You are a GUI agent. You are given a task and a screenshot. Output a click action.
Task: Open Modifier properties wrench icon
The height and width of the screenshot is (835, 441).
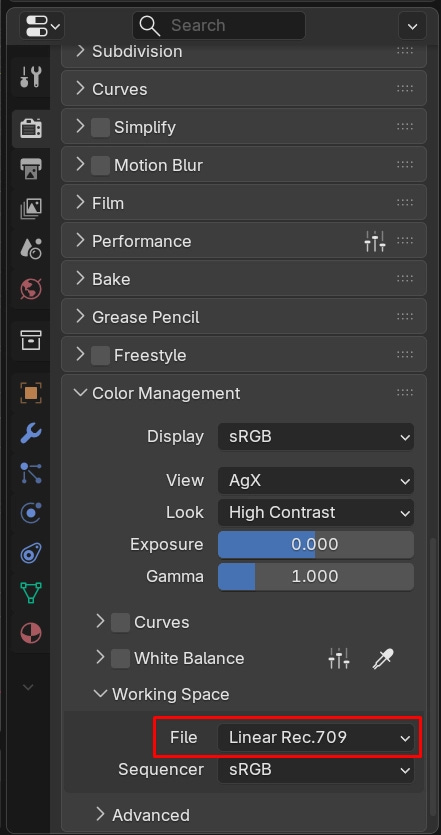[31, 433]
